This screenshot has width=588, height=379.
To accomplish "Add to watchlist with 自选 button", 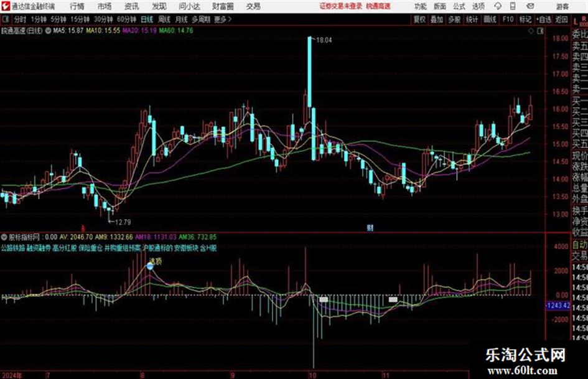I will click(544, 19).
